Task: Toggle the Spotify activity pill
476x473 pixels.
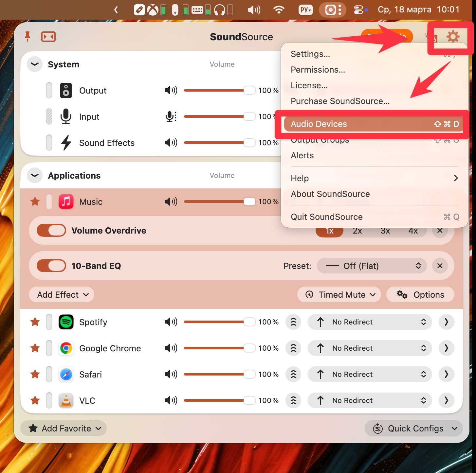Action: [49, 322]
